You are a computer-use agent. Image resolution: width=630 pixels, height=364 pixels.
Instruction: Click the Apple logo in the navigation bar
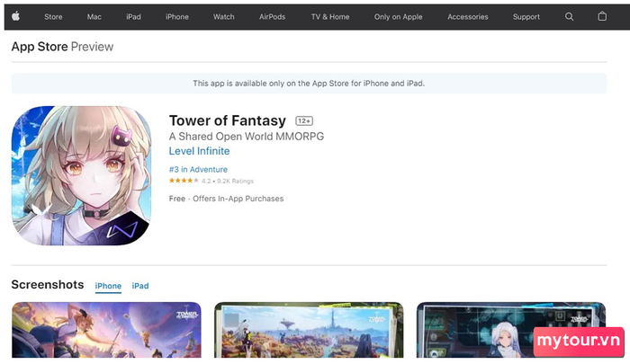point(15,16)
